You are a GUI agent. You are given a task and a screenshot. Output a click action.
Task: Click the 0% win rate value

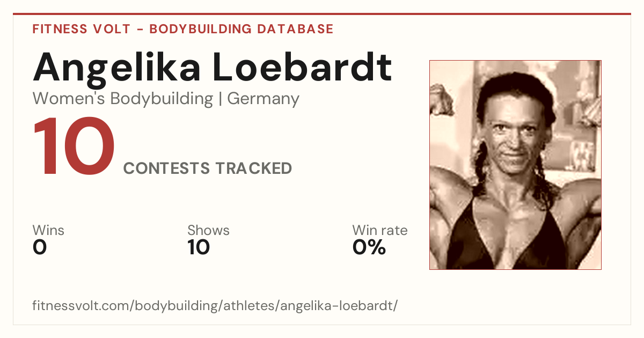click(x=369, y=247)
